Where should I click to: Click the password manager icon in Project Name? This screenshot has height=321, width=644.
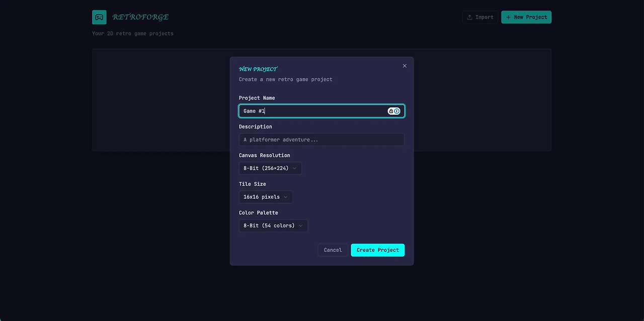(394, 111)
